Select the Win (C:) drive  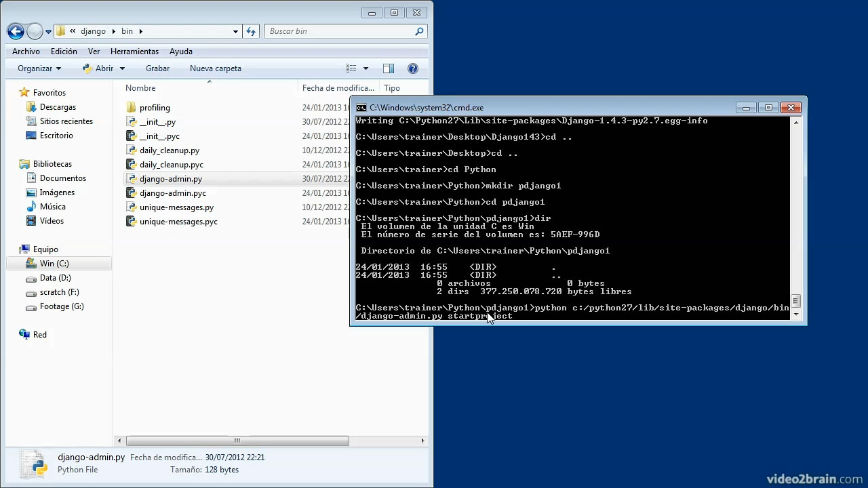[x=54, y=264]
